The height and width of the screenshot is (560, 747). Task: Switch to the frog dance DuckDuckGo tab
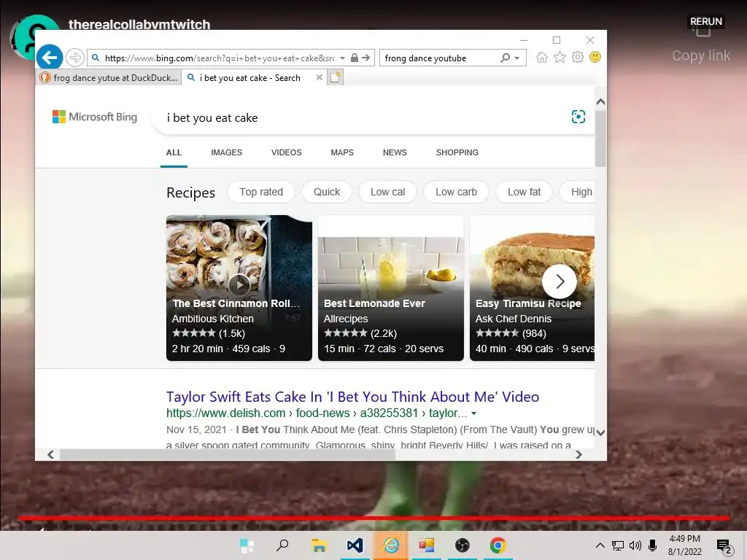[108, 77]
